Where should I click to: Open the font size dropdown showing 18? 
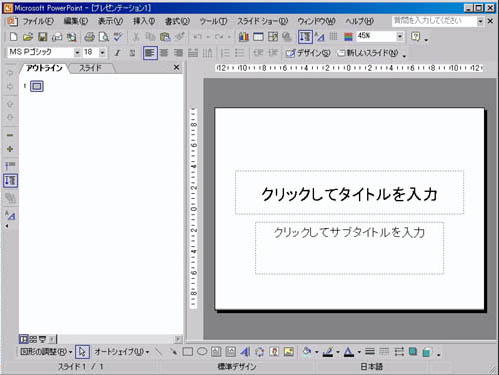point(103,53)
